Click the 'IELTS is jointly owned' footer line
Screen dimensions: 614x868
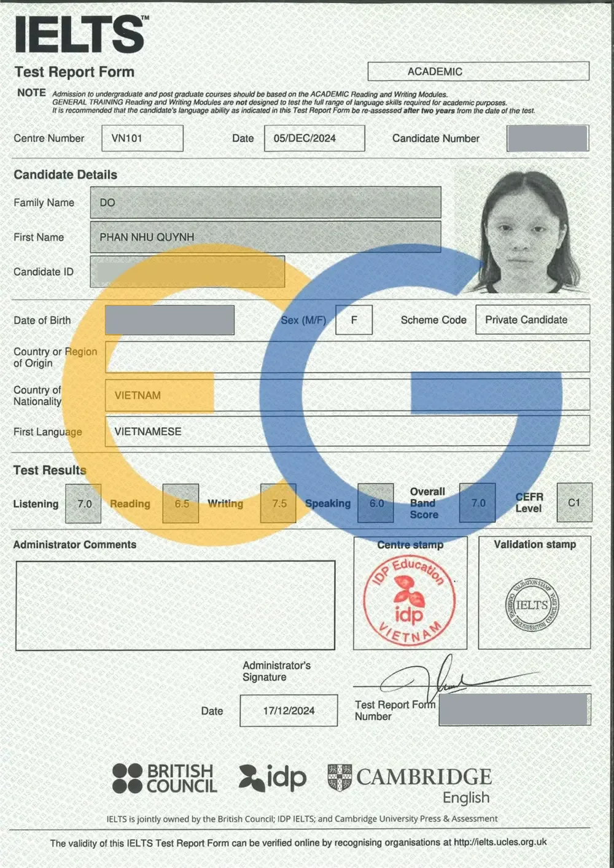tap(302, 818)
